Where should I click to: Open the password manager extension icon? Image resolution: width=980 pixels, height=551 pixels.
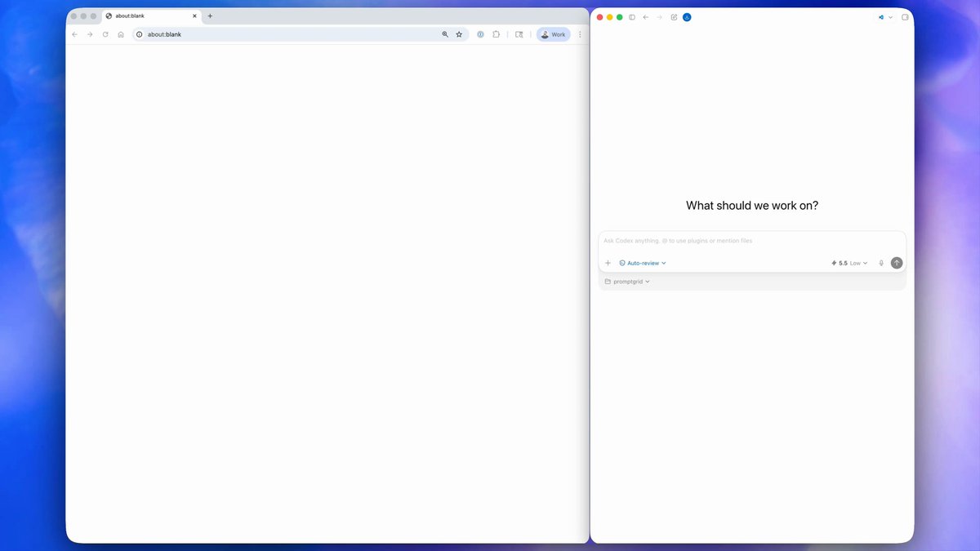pyautogui.click(x=480, y=34)
